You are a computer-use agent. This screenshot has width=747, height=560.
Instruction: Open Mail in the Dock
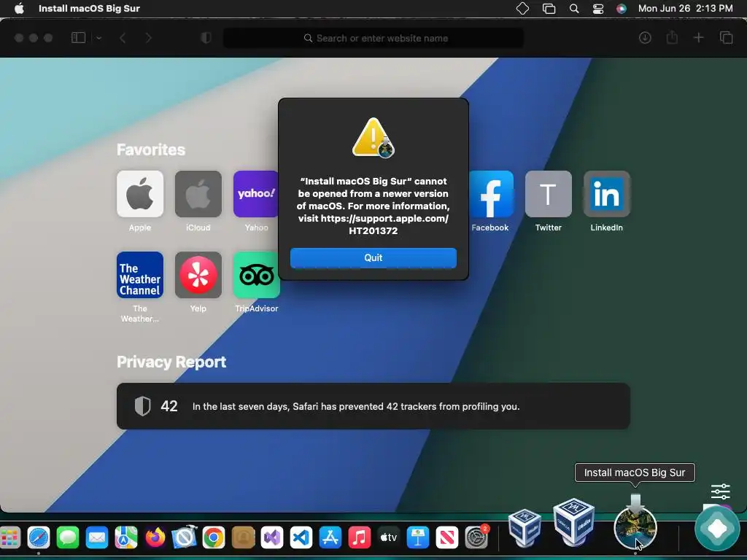97,538
